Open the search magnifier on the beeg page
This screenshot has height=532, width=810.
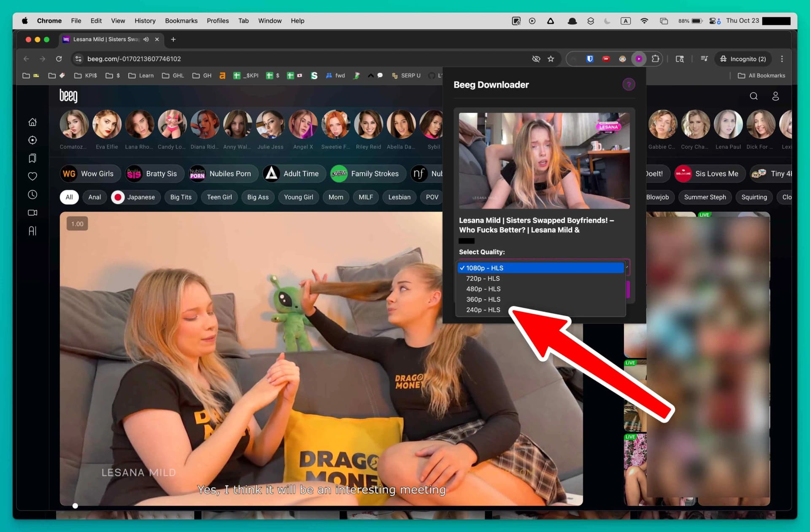point(754,96)
